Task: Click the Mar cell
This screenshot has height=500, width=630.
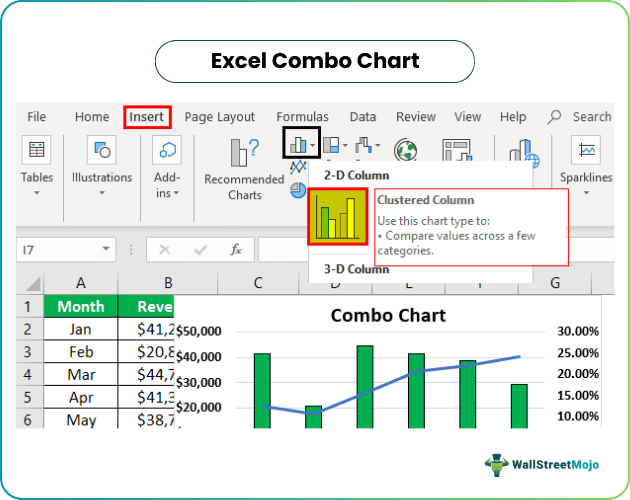Action: click(81, 375)
